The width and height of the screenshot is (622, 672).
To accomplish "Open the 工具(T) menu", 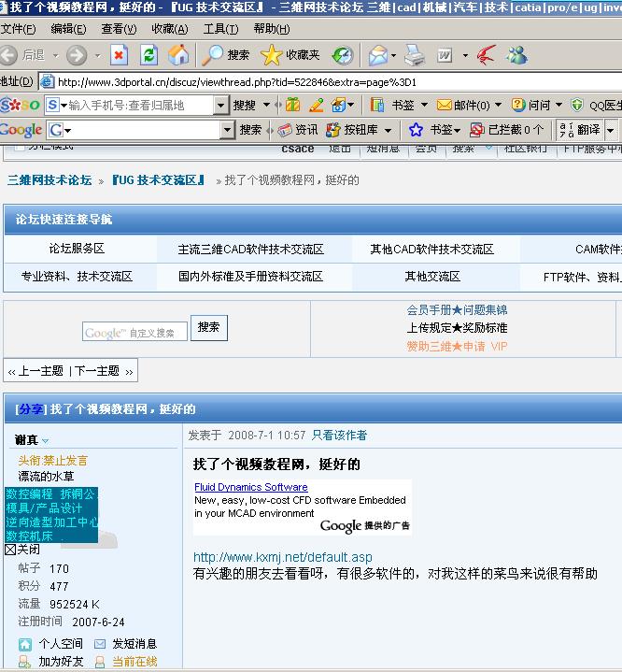I will 220,29.
